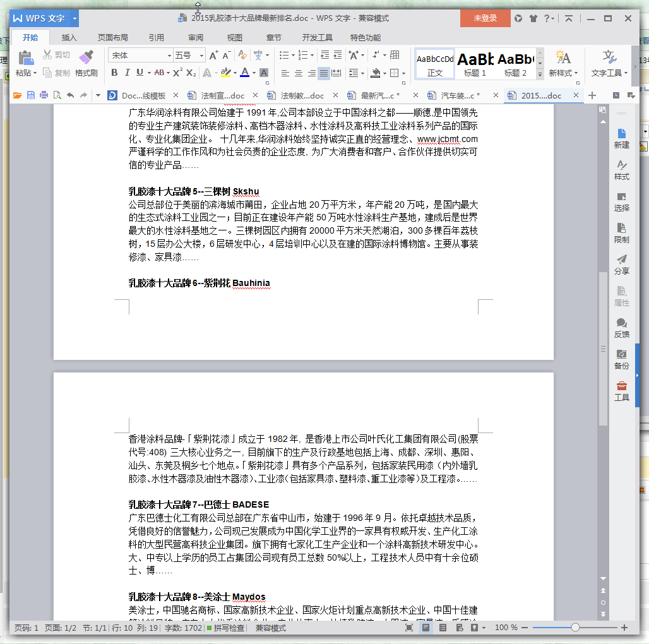Increase font size with the A+ icon

[x=213, y=55]
